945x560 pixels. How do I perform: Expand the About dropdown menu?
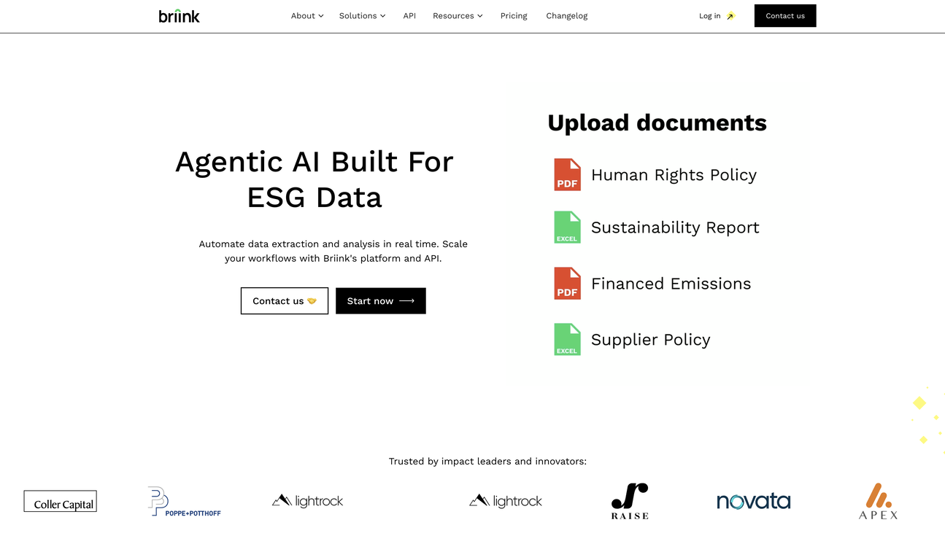point(306,16)
